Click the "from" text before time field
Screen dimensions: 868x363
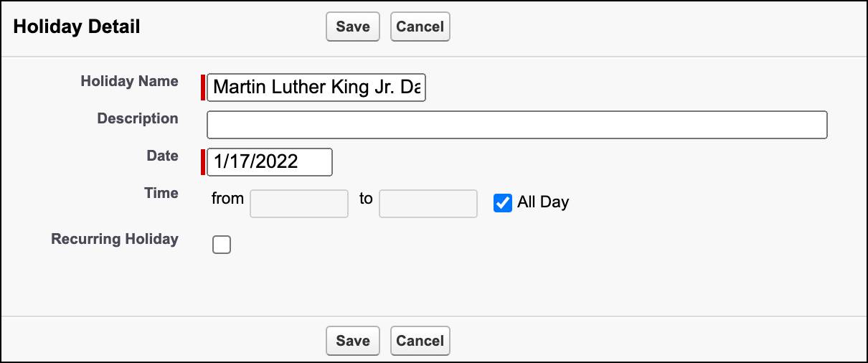[x=228, y=199]
